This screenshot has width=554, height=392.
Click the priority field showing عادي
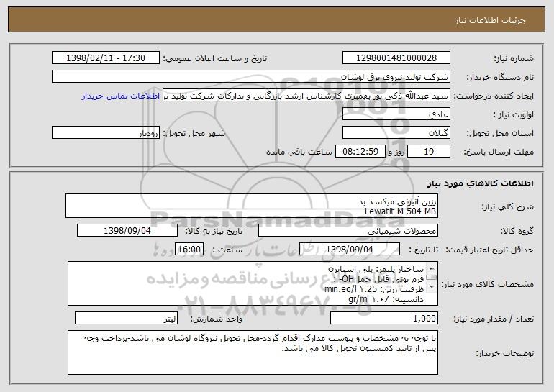tap(396, 114)
